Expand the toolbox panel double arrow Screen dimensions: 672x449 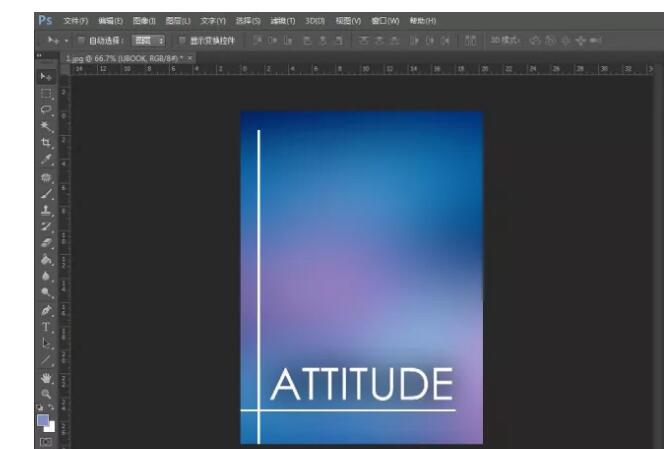(39, 55)
